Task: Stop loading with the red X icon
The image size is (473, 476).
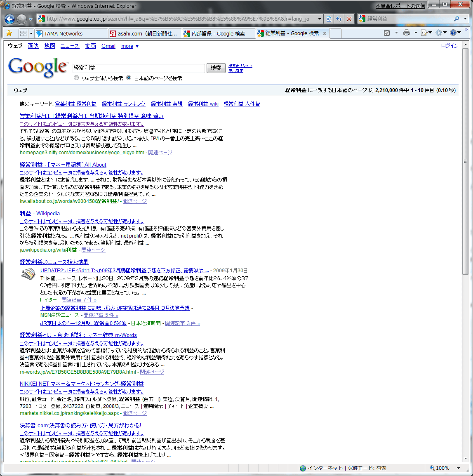Action: coord(349,19)
